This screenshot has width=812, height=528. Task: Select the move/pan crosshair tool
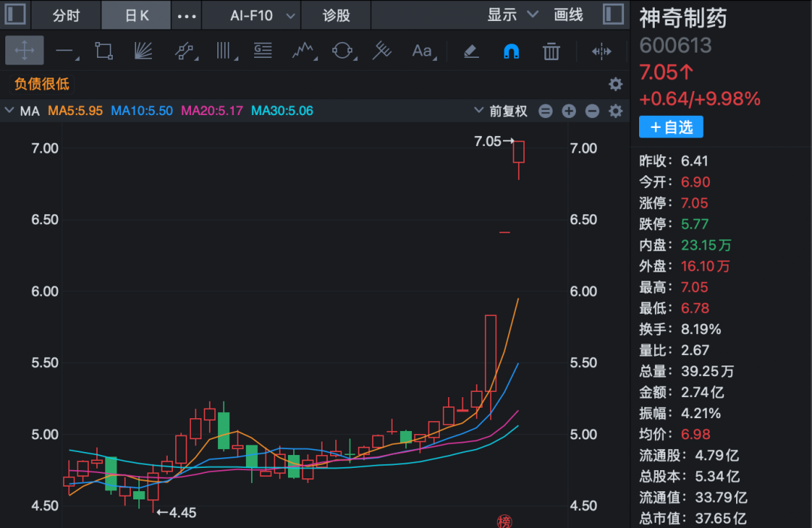coord(24,51)
